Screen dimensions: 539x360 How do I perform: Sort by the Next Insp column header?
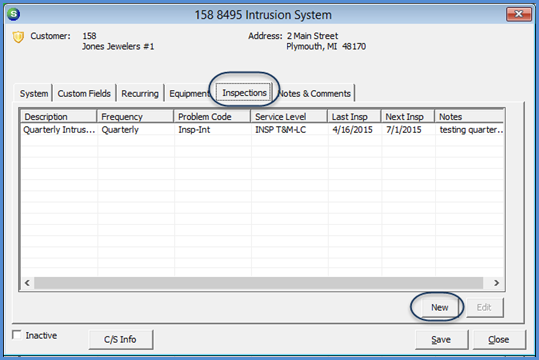pyautogui.click(x=408, y=117)
